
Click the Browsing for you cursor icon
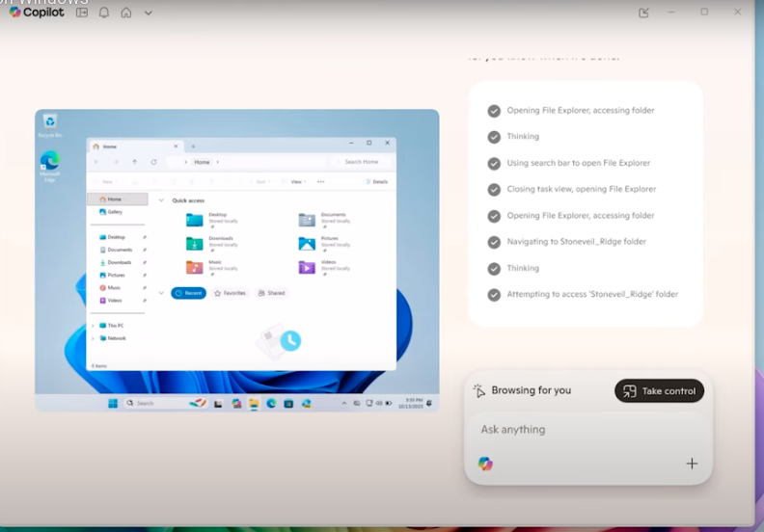479,390
